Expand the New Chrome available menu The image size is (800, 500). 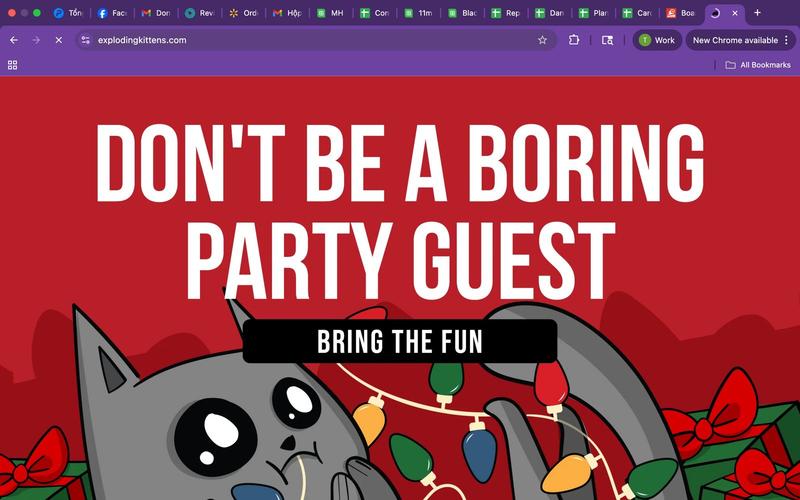pos(740,40)
